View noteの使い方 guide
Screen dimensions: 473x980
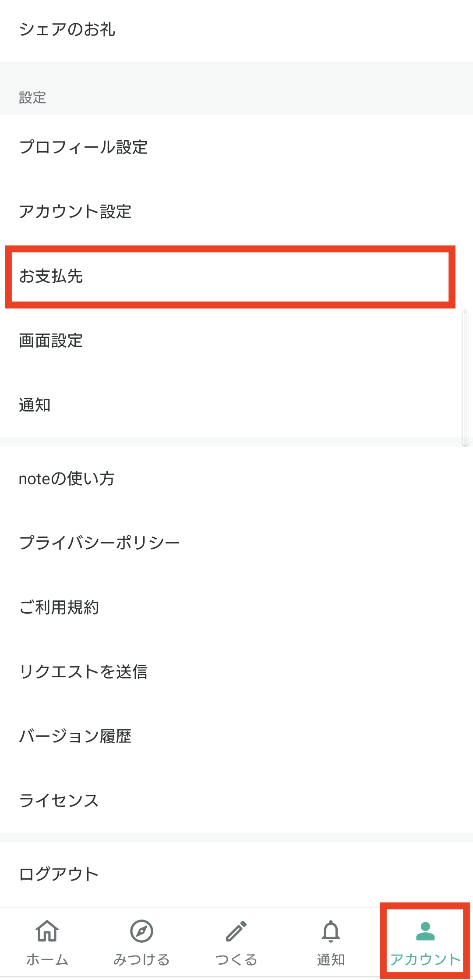point(236,479)
